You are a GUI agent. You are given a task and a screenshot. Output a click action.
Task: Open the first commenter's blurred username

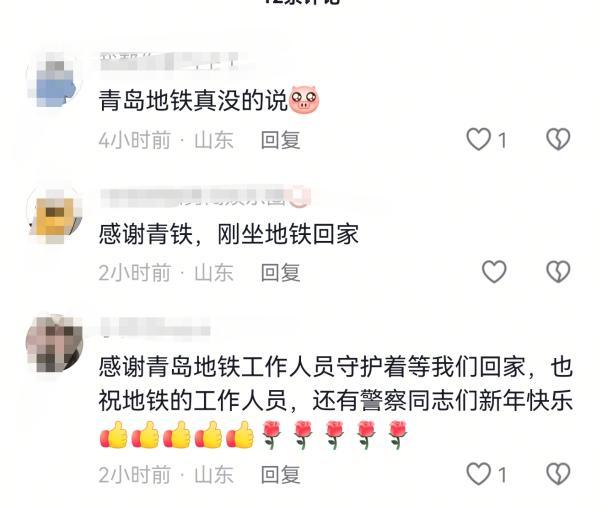[x=169, y=62]
